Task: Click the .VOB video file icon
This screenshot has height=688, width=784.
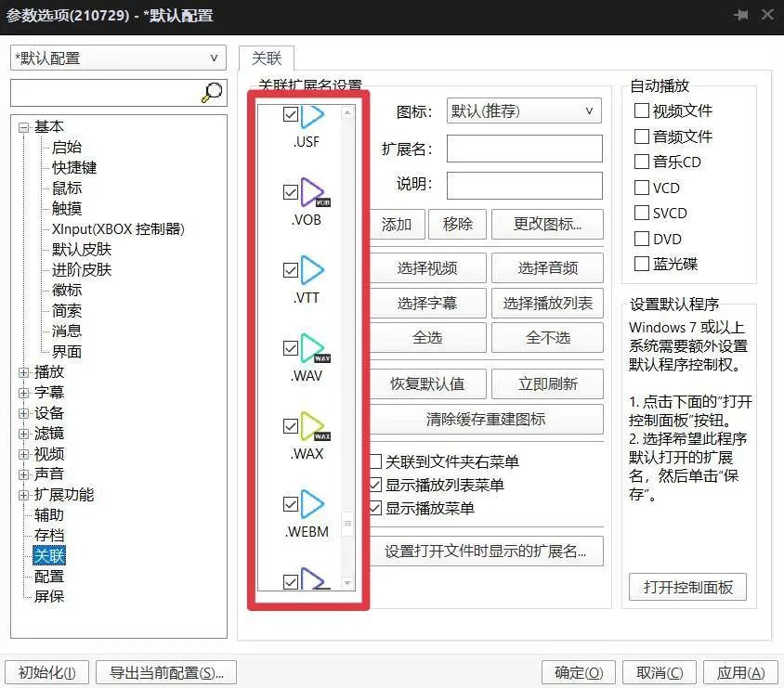Action: (311, 195)
